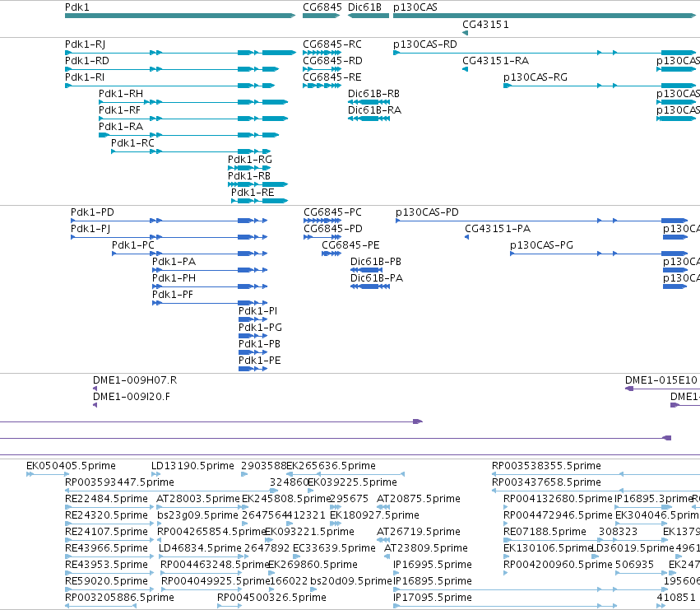This screenshot has width=700, height=610.
Task: Select protein Pdk1-PB
Action: (259, 344)
